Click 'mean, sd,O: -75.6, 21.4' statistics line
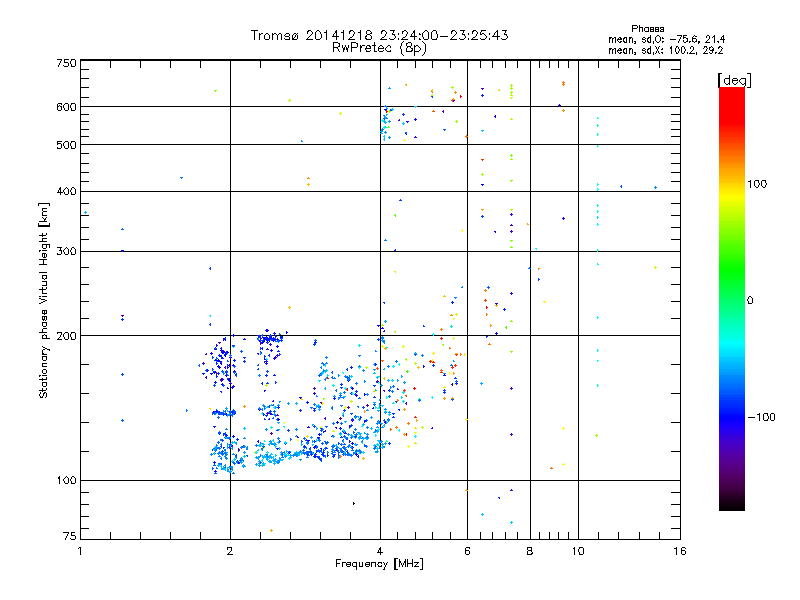Viewport: 800px width, 600px height. (666, 39)
